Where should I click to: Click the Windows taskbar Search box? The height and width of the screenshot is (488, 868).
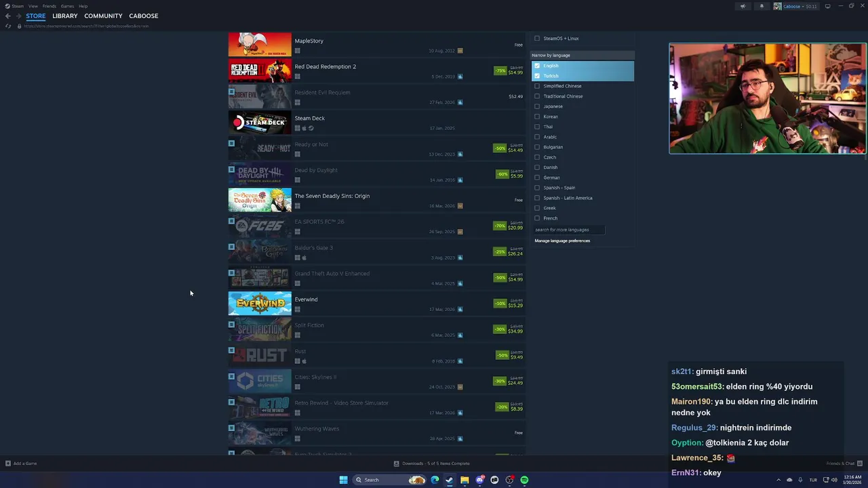389,480
